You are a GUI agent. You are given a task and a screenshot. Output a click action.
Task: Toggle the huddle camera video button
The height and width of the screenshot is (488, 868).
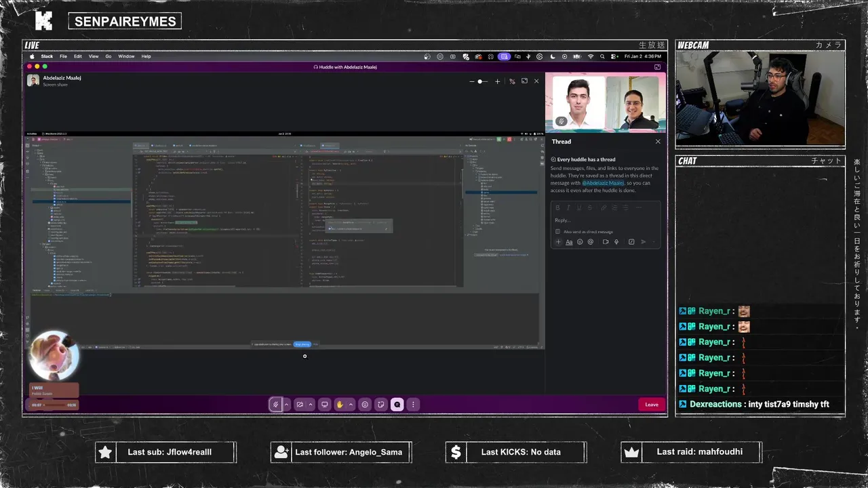[x=300, y=405]
